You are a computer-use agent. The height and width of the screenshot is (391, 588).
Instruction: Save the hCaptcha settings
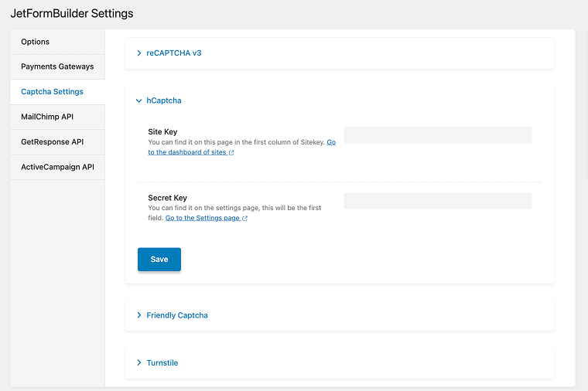[159, 259]
